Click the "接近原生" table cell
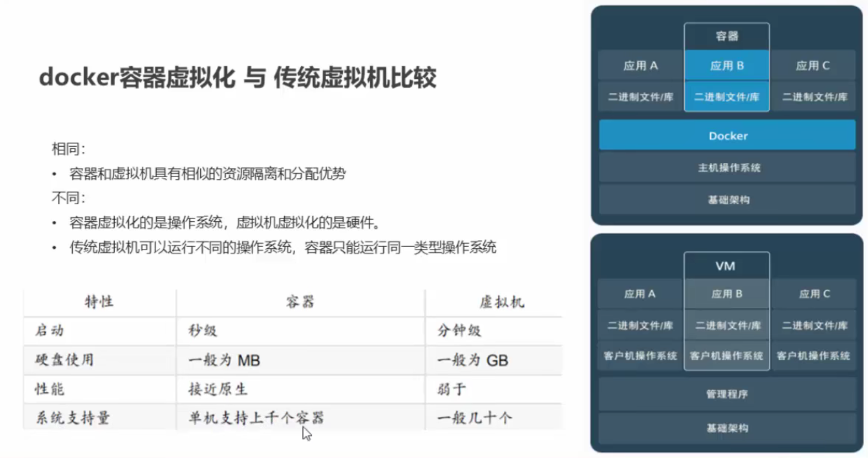 point(218,389)
